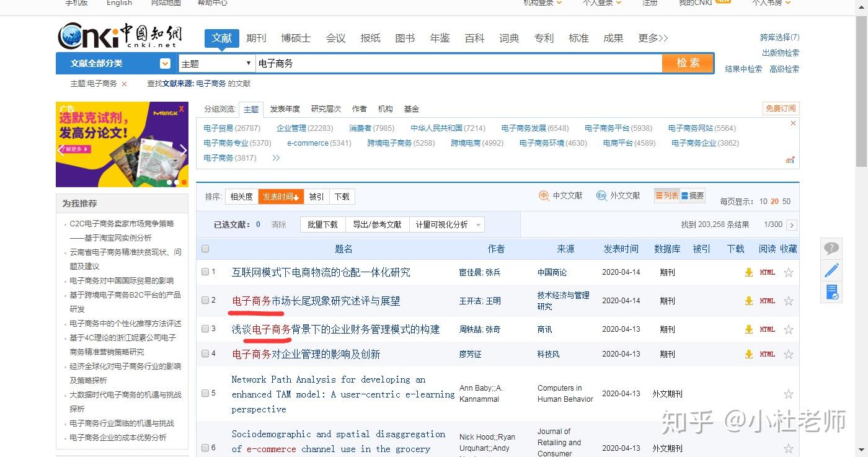Open 个人书房 dropdown in top bar
The image size is (868, 457).
pos(771,3)
